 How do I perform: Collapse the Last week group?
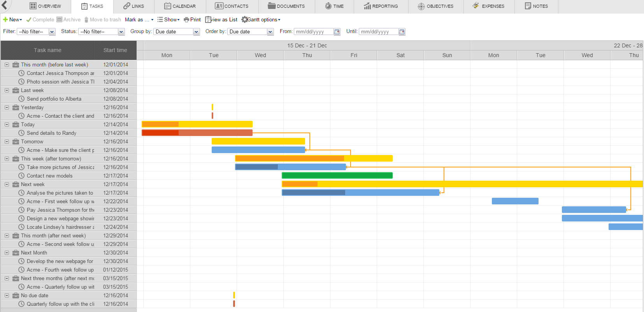tap(7, 90)
